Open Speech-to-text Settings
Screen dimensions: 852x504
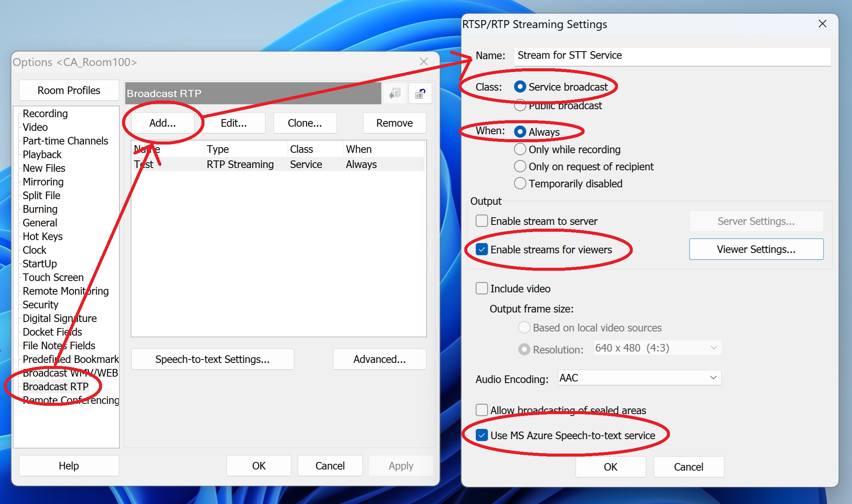(x=212, y=359)
